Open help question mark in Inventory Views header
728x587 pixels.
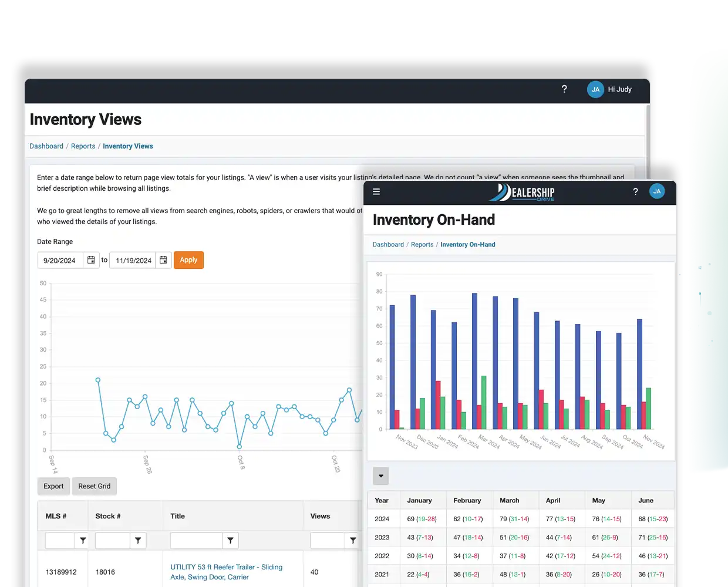tap(564, 89)
